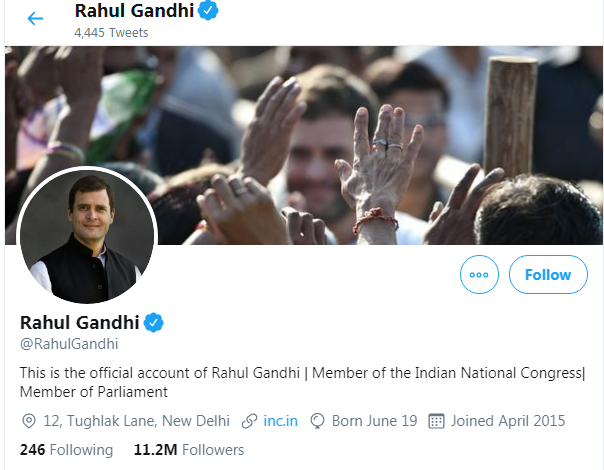Click the chain link icon beside inc.in
The width and height of the screenshot is (604, 470).
coord(249,421)
